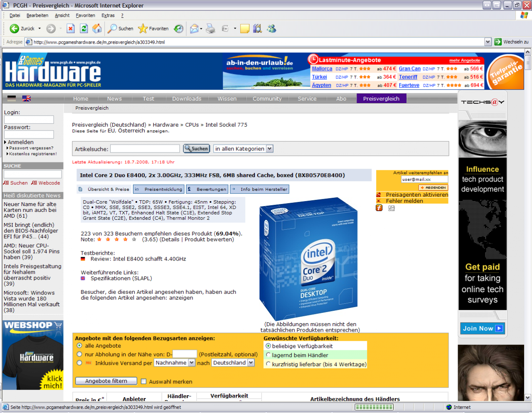The height and width of the screenshot is (413, 532).
Task: Click the German flag language icon
Action: [x=12, y=98]
